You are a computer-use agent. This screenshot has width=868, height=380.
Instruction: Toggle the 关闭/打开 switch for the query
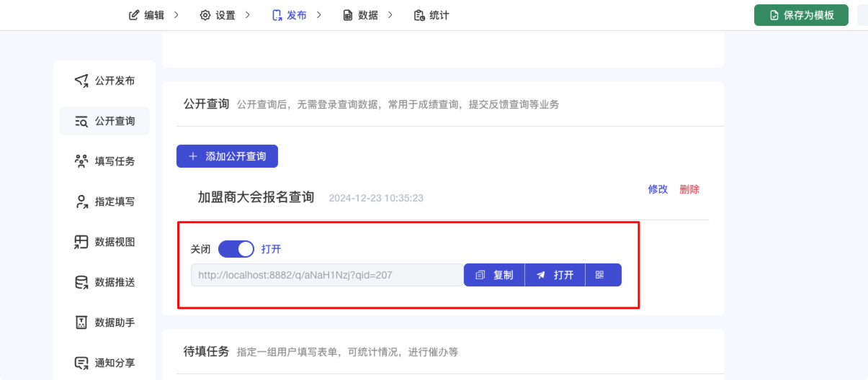[236, 249]
